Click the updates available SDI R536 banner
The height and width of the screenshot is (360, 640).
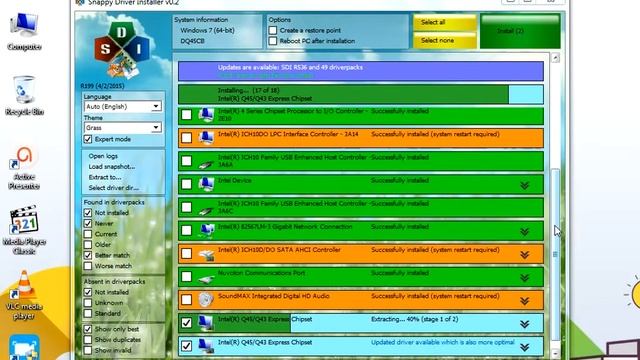[361, 71]
